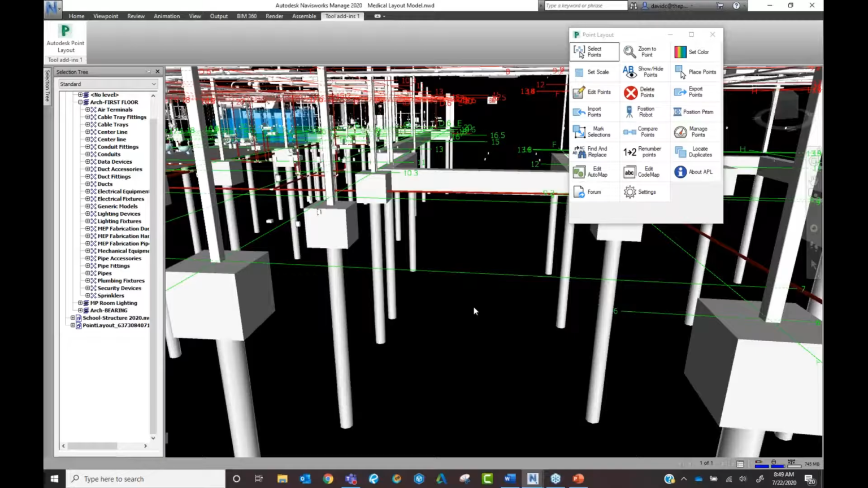Collapse the Arch-FIRST FLOOR tree node
Screen dimensions: 868x488
coord(80,102)
